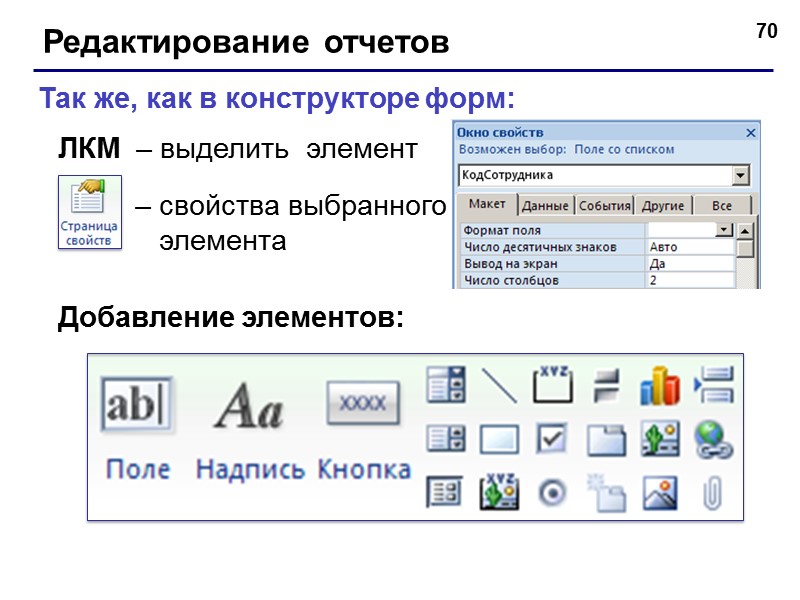Select the Число столбцов property label
The image size is (800, 600).
511,280
